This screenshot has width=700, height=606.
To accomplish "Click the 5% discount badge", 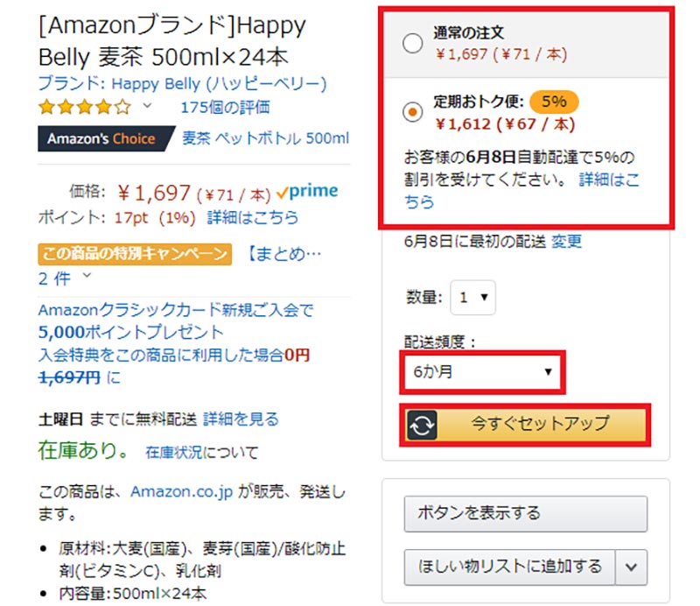I will pyautogui.click(x=553, y=101).
